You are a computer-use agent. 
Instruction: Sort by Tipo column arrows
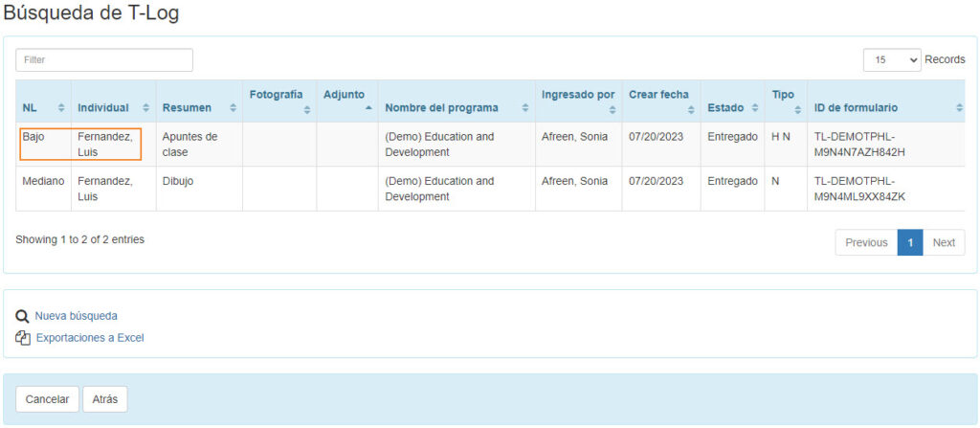click(797, 110)
